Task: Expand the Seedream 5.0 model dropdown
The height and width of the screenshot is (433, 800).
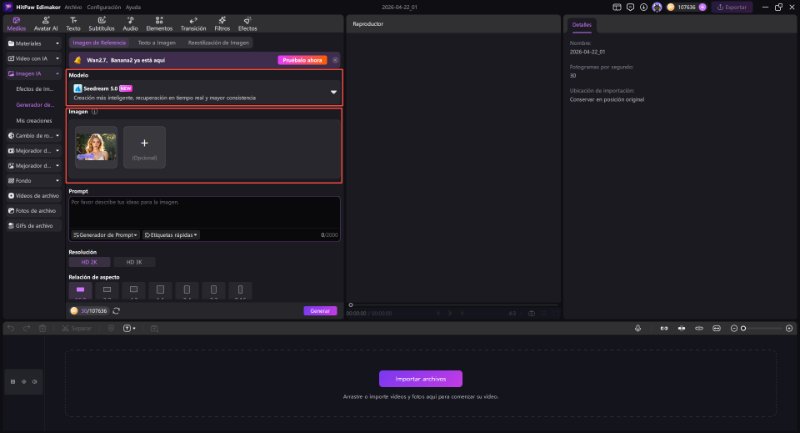Action: point(333,92)
